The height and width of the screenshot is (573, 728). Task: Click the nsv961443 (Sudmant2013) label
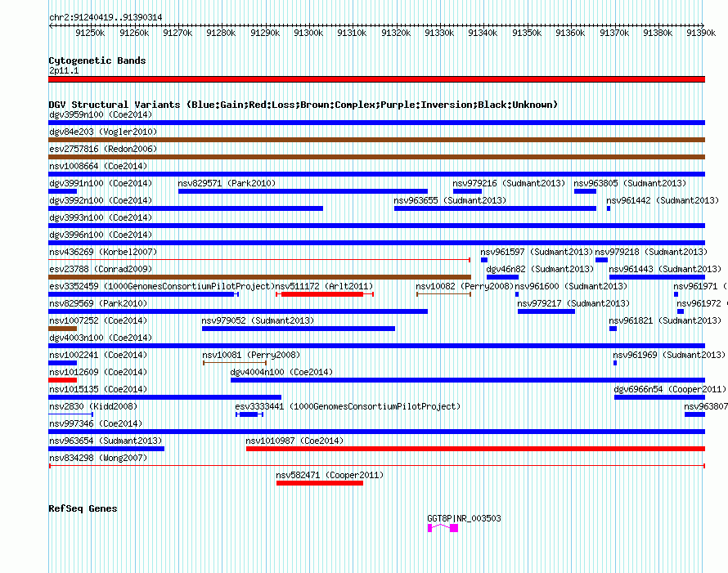coord(665,269)
